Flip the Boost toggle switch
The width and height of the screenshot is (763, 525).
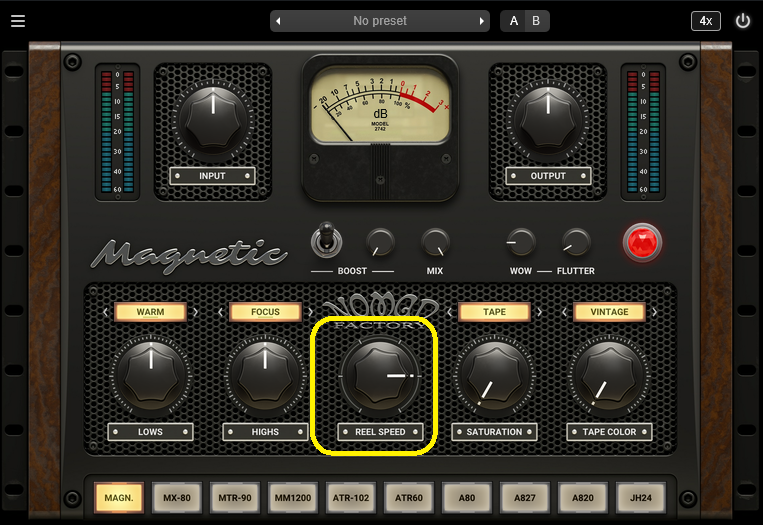pyautogui.click(x=327, y=240)
